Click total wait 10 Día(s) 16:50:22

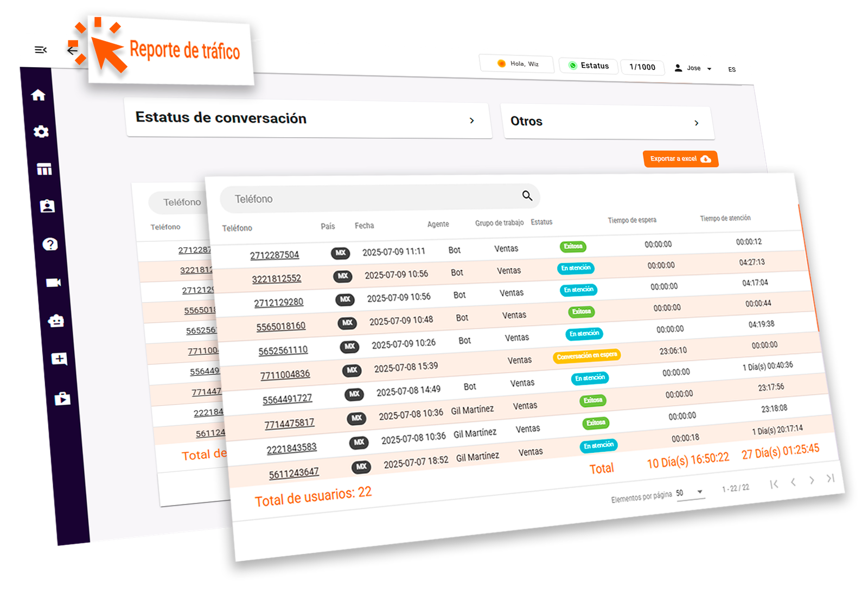click(688, 460)
